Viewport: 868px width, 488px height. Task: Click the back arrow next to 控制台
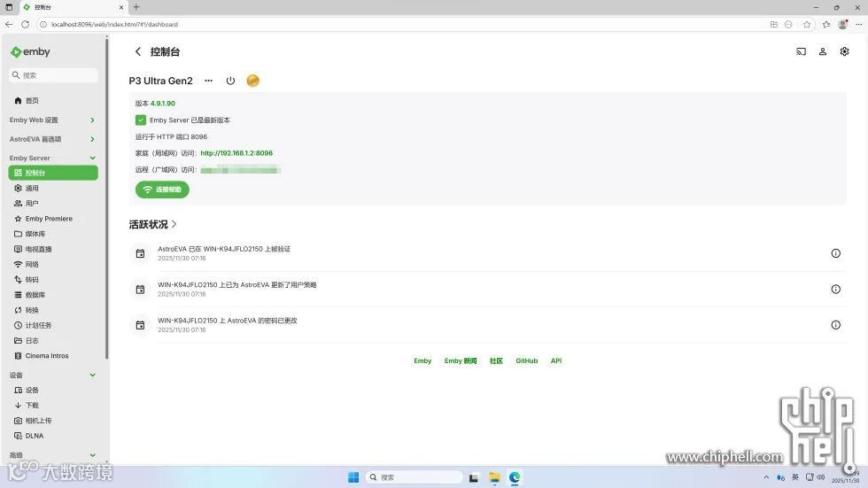click(138, 51)
